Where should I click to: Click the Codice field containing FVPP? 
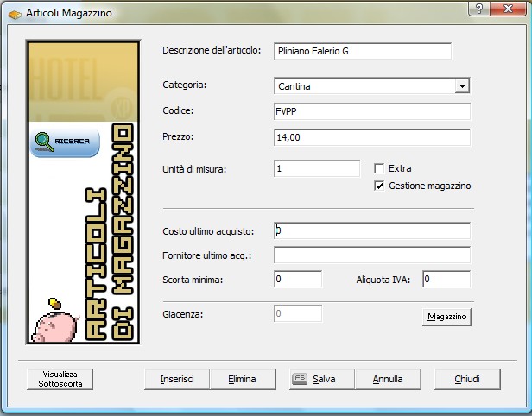coord(372,111)
